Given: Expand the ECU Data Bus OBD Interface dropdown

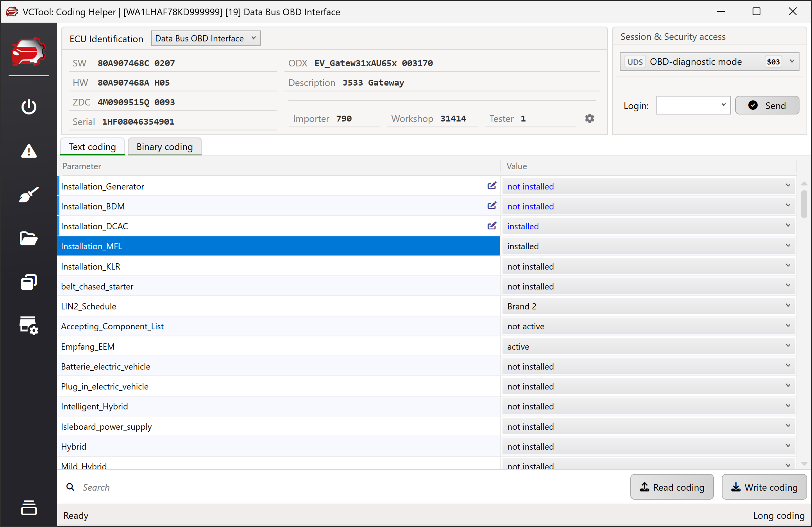Looking at the screenshot, I should [206, 38].
